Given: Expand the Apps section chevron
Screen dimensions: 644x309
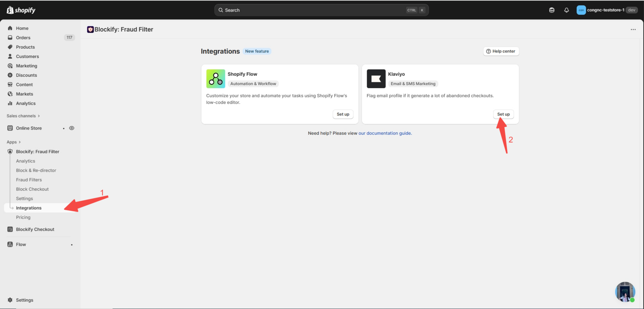Looking at the screenshot, I should pyautogui.click(x=19, y=142).
